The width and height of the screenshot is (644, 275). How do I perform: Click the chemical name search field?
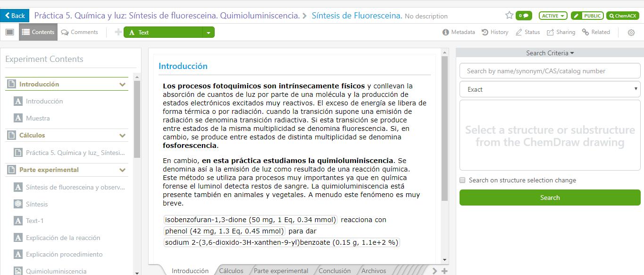550,71
